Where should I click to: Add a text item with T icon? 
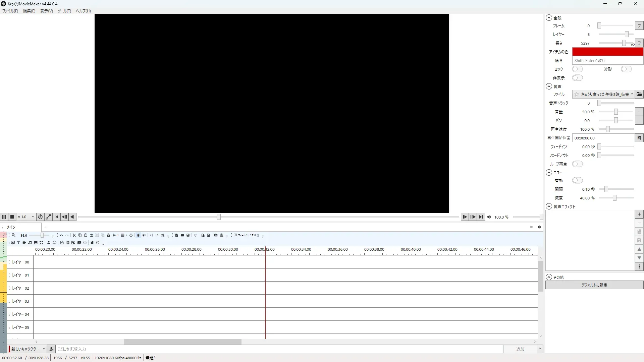click(18, 243)
